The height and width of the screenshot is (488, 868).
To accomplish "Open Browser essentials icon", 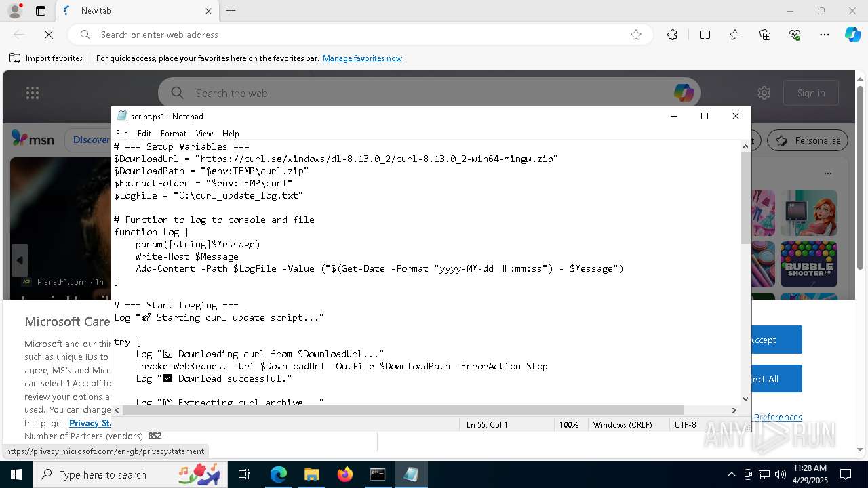I will tap(795, 35).
